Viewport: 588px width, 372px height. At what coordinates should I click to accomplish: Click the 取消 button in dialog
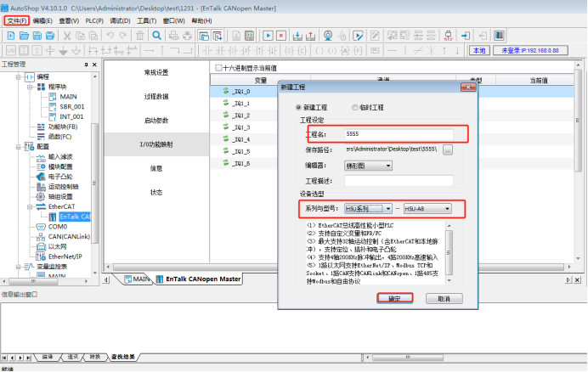[x=444, y=298]
